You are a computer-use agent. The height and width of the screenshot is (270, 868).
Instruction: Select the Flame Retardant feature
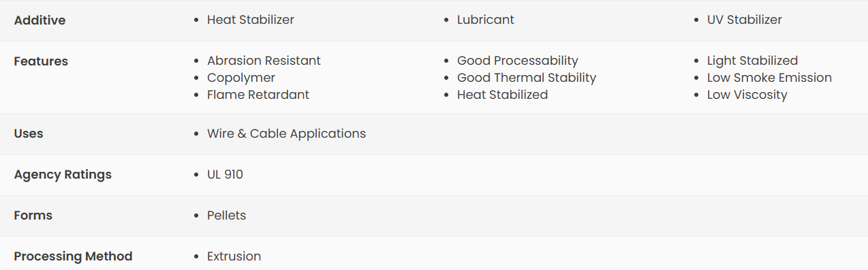coord(258,95)
